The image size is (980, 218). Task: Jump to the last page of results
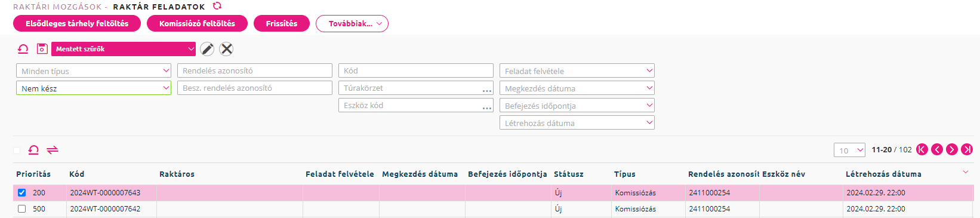point(967,149)
